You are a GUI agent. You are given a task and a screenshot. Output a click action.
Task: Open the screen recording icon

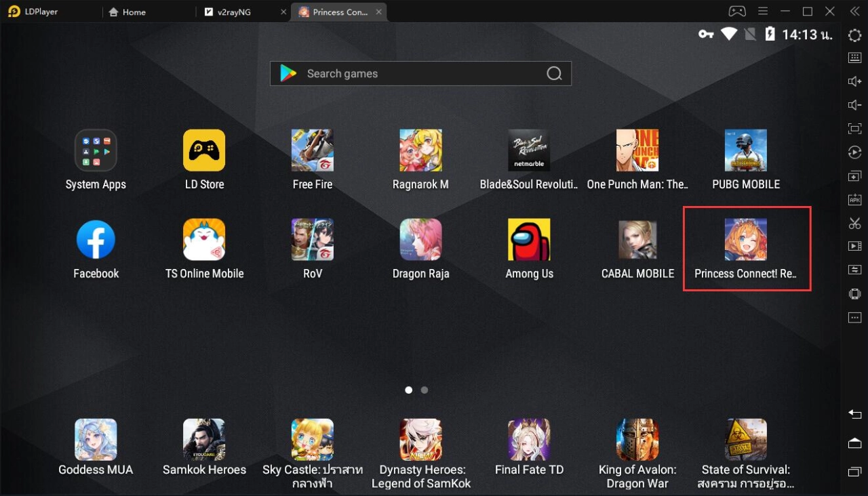click(854, 245)
